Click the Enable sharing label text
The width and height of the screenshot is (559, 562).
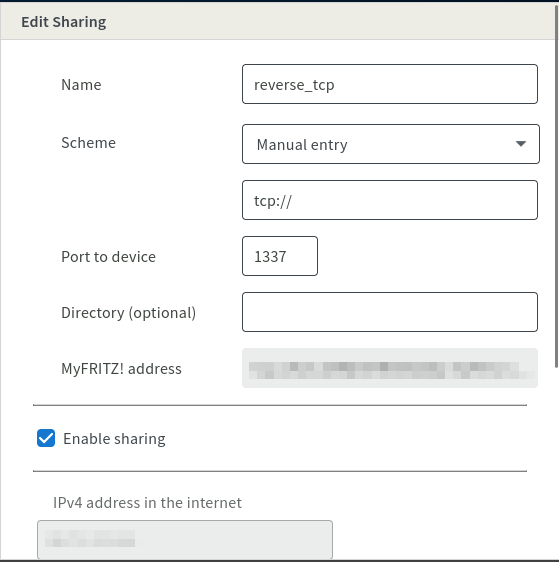pyautogui.click(x=114, y=439)
